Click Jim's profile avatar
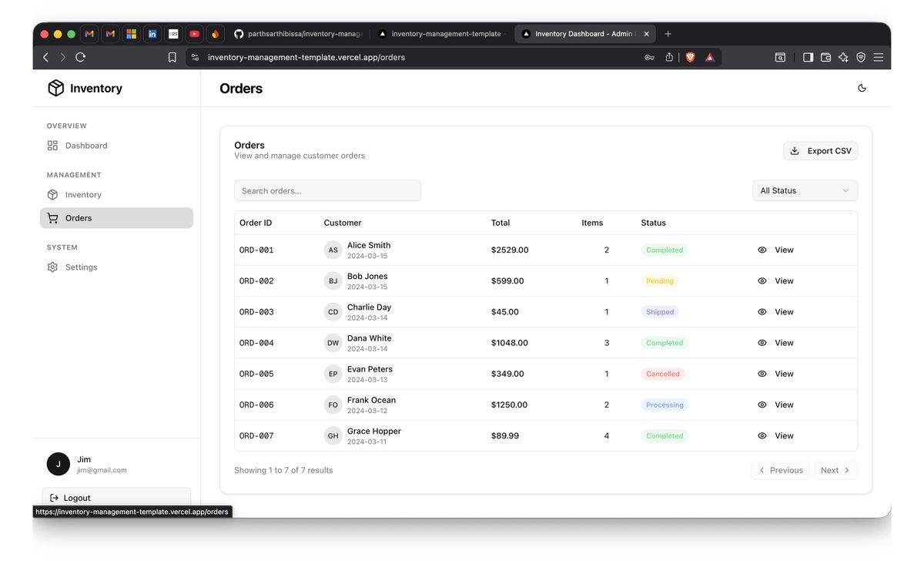The height and width of the screenshot is (561, 924). pyautogui.click(x=59, y=464)
